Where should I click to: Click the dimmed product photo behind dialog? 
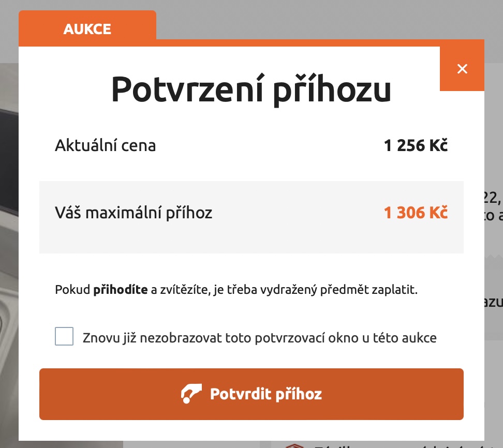9,207
